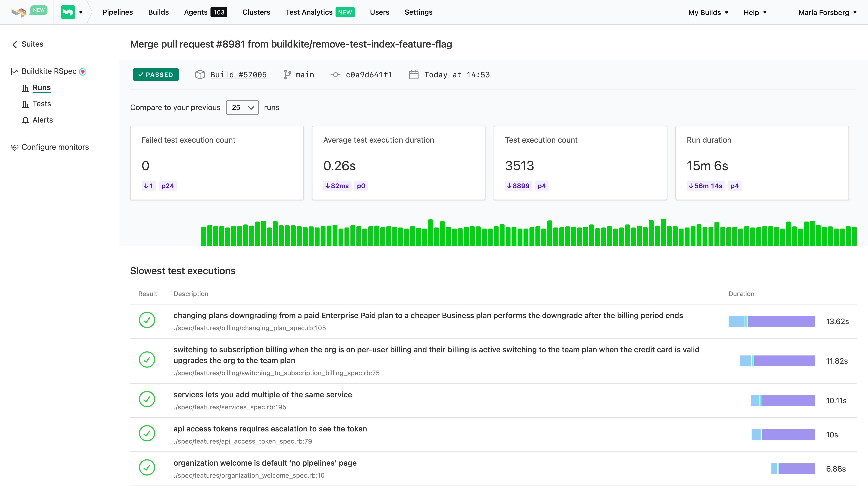868x488 pixels.
Task: Click the heart status badge on RSpec
Action: tap(83, 71)
